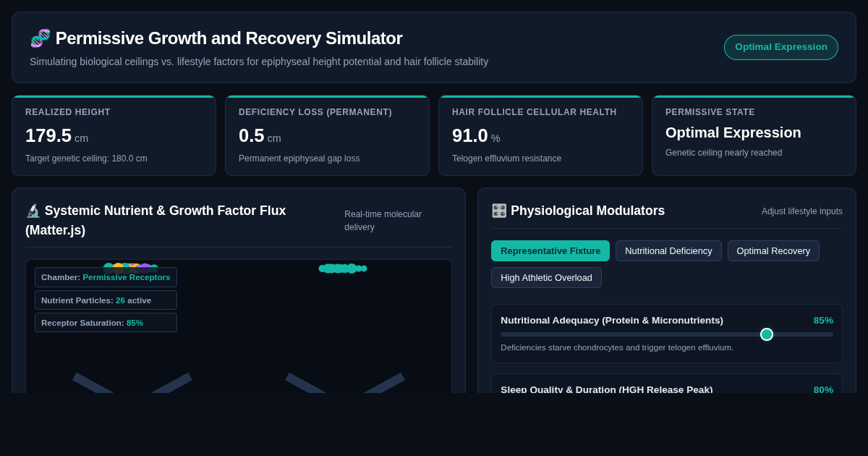Click the simulator subtitle description text
Image resolution: width=868 pixels, height=456 pixels.
[259, 62]
